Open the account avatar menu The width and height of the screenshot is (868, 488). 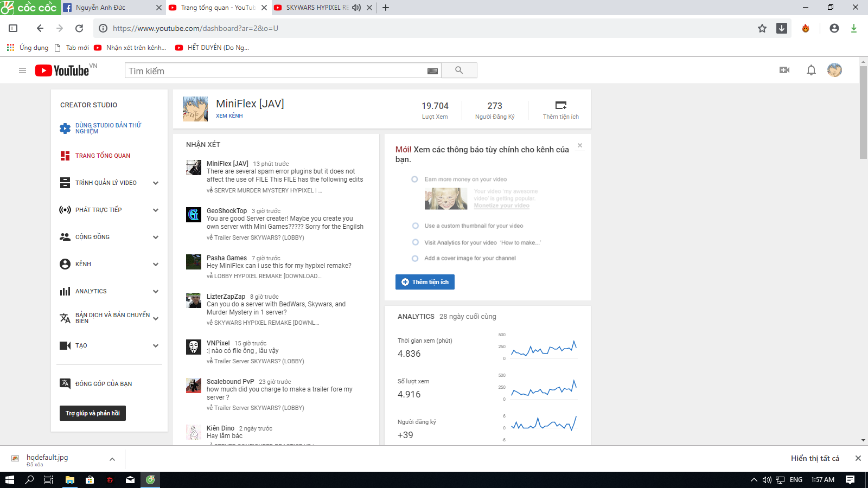[x=834, y=70]
